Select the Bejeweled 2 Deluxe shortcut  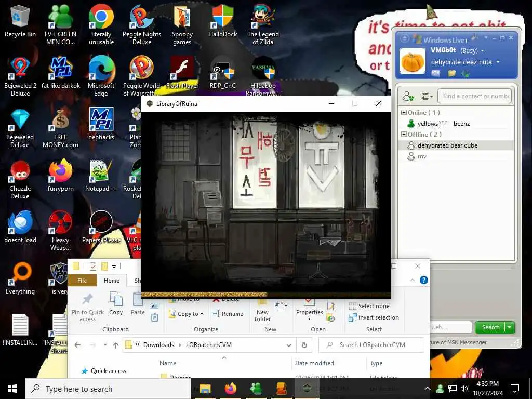[x=20, y=77]
